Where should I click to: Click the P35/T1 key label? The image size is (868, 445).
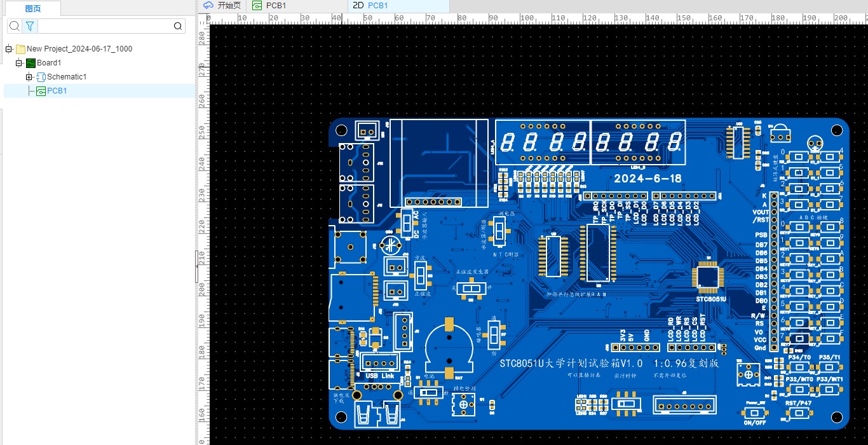click(x=830, y=357)
